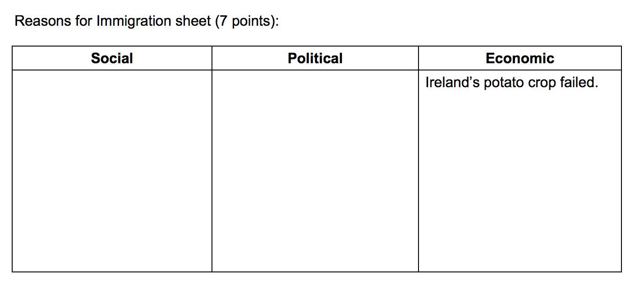Click border between Political and Economic columns
The width and height of the screenshot is (644, 290).
tap(419, 159)
